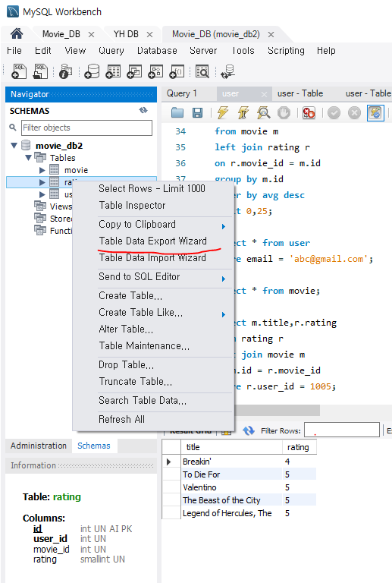Viewport: 392px width, 583px height.
Task: Select the movie table in tree
Action: point(76,170)
